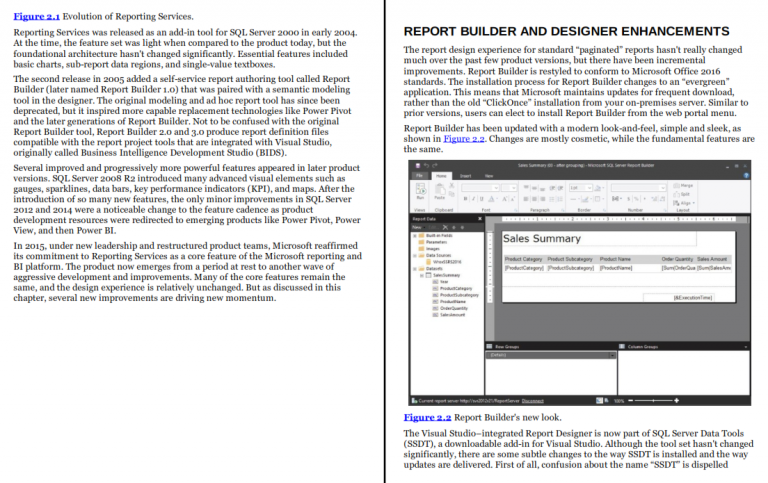Switch to the Insert ribbon tab
768x483 pixels.
pyautogui.click(x=465, y=176)
